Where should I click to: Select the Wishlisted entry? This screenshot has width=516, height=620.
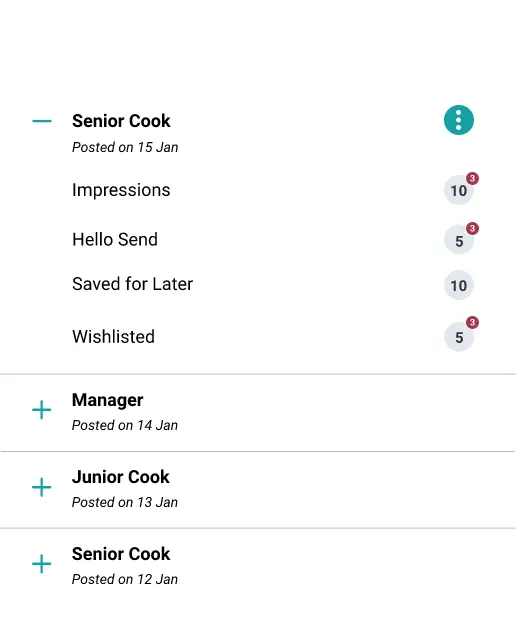click(x=113, y=336)
